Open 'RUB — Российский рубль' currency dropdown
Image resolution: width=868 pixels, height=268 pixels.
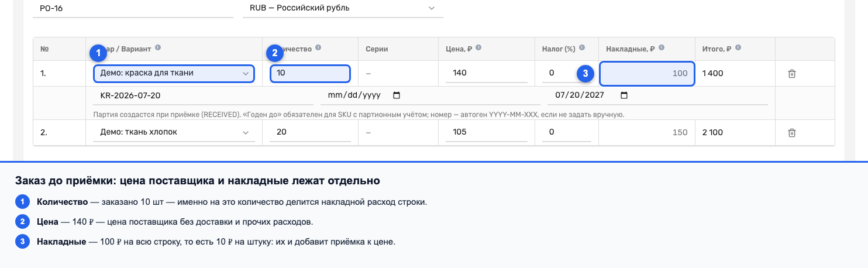click(343, 8)
